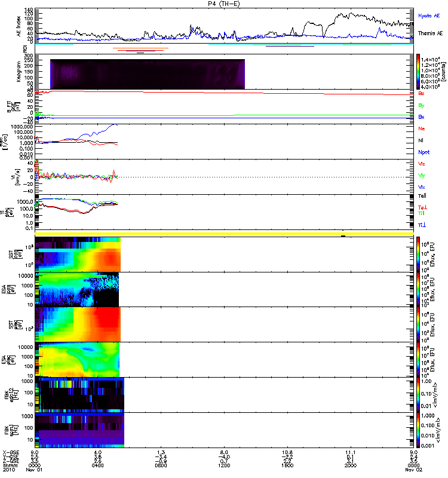The image size is (448, 478).
Task: Click the ESA electrons Eflux color bar
Action: coord(418,360)
